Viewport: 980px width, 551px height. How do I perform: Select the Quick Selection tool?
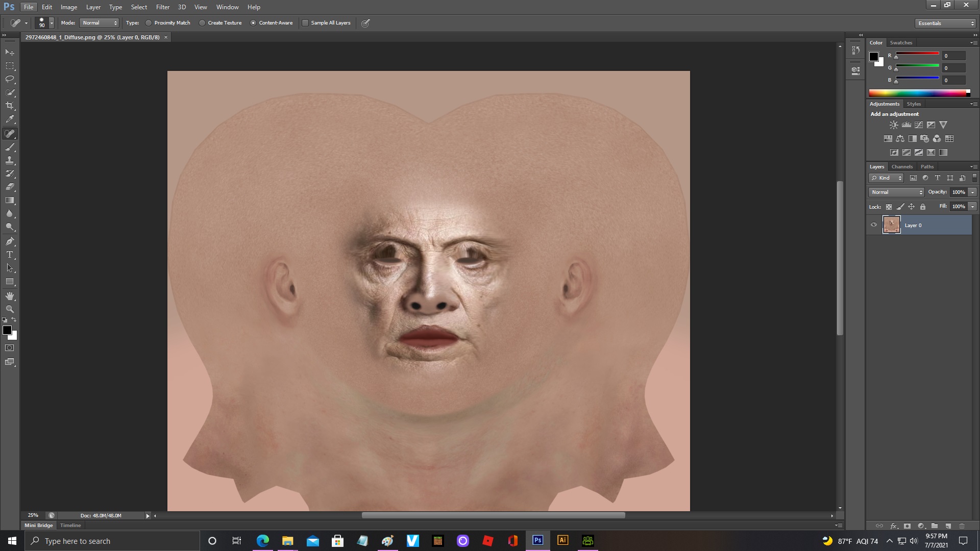coord(10,92)
